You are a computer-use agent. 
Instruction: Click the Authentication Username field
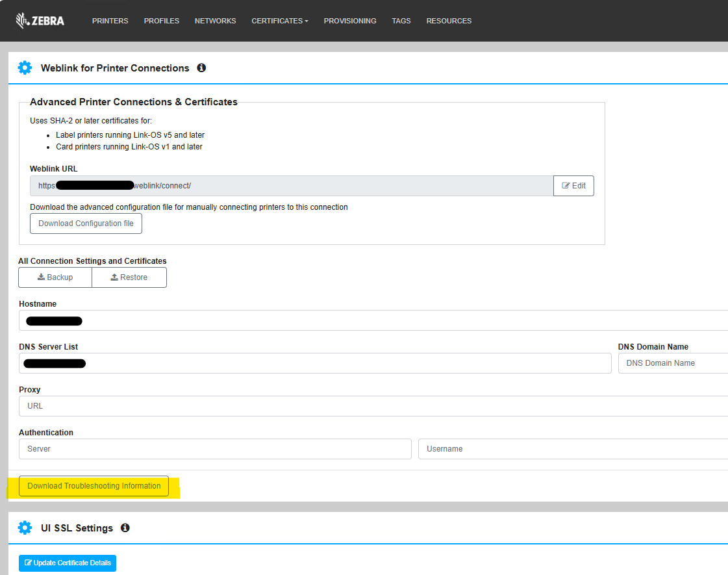(x=573, y=449)
